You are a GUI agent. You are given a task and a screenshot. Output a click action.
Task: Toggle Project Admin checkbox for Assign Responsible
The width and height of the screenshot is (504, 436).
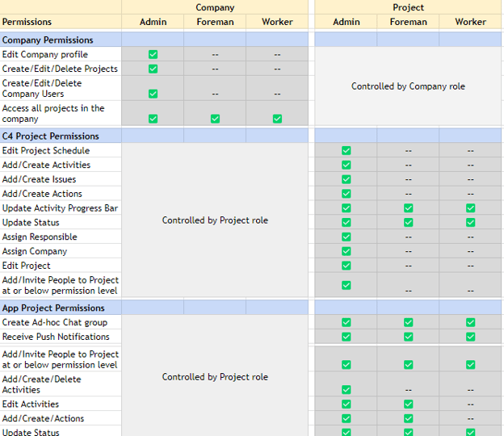346,237
